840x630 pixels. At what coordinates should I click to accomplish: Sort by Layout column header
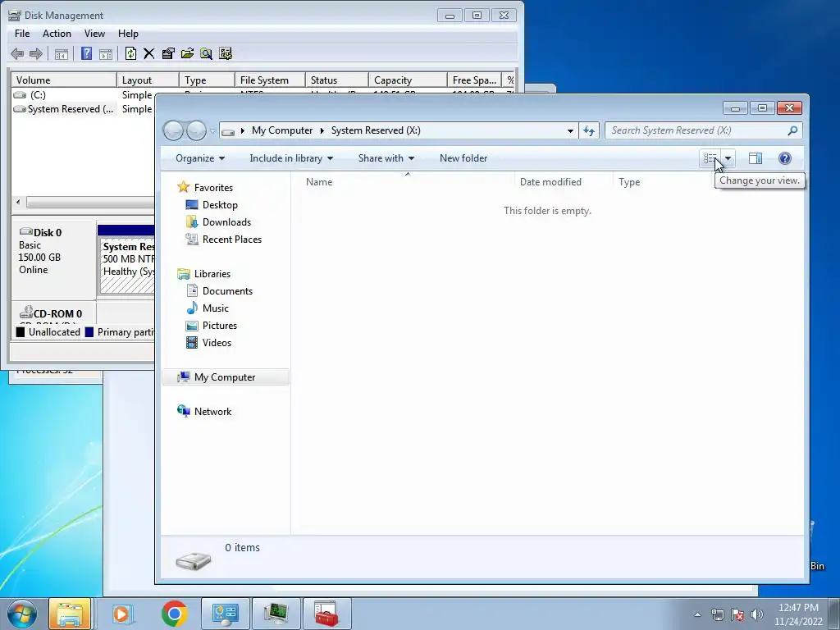click(148, 80)
